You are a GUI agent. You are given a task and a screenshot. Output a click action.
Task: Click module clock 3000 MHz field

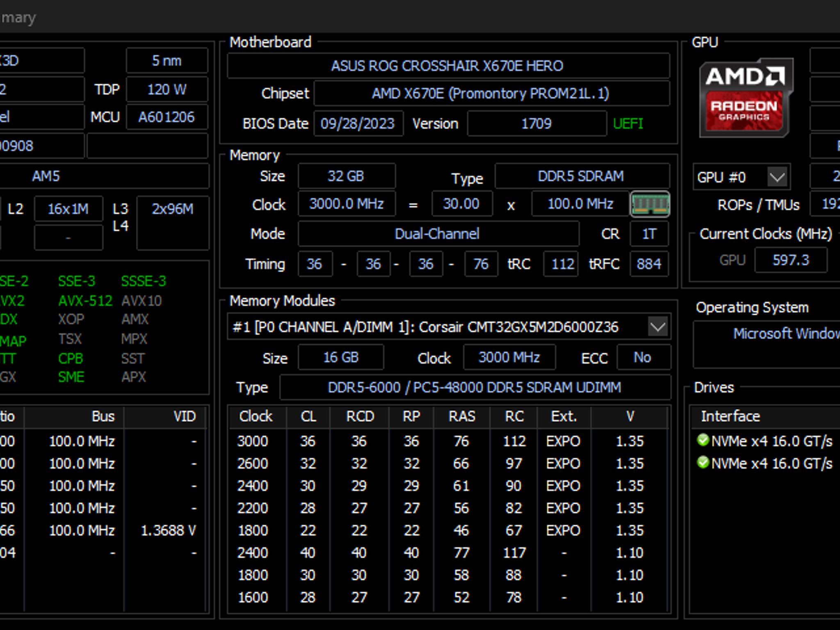509,357
